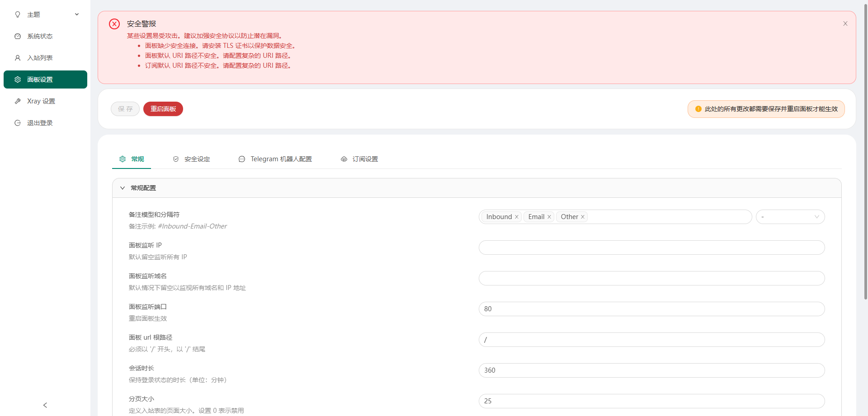Click the dashboard icon beside 系统状态
The height and width of the screenshot is (416, 868).
18,36
